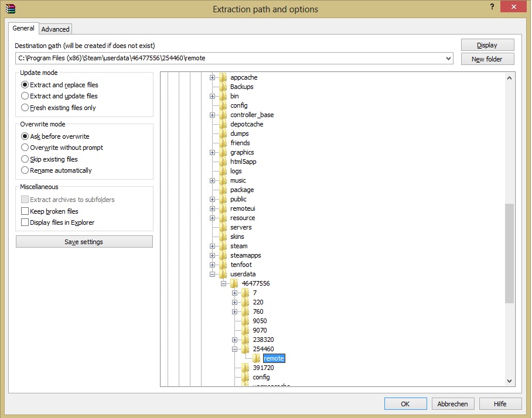Select the servers folder icon
This screenshot has width=532, height=418.
pyautogui.click(x=223, y=228)
